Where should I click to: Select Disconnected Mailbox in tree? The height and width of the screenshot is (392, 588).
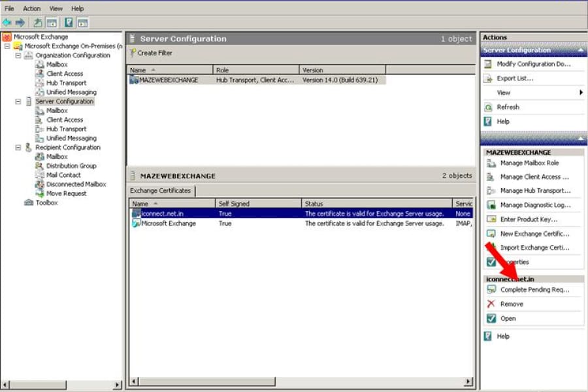76,184
